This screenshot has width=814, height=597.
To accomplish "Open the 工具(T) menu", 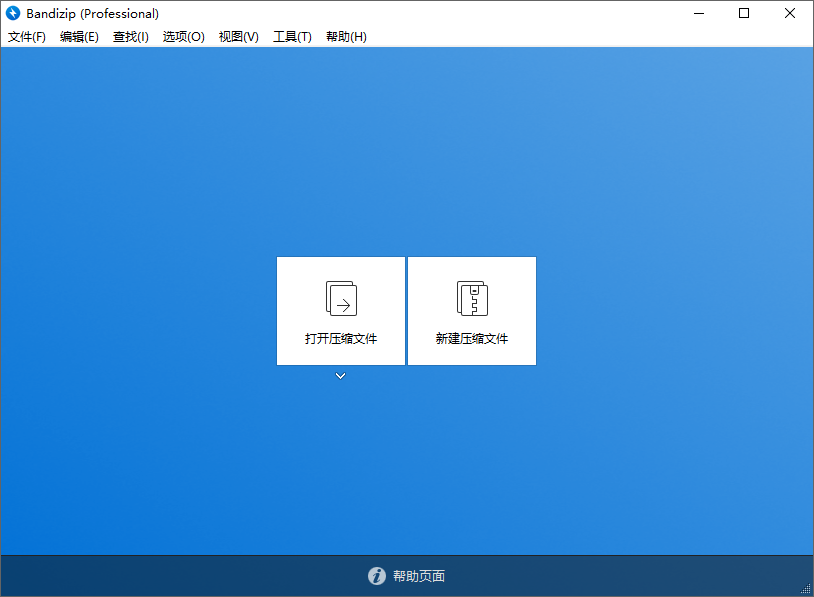I will [x=291, y=36].
